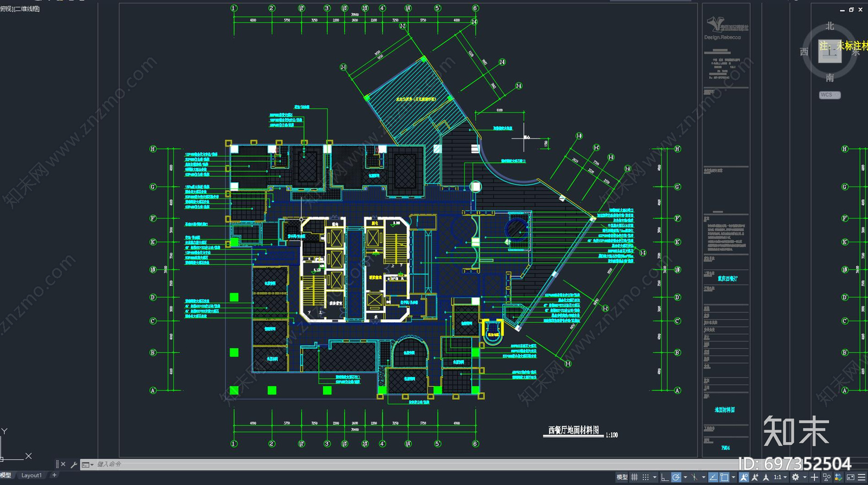
Task: Click the isometric drafting icon
Action: click(x=694, y=477)
